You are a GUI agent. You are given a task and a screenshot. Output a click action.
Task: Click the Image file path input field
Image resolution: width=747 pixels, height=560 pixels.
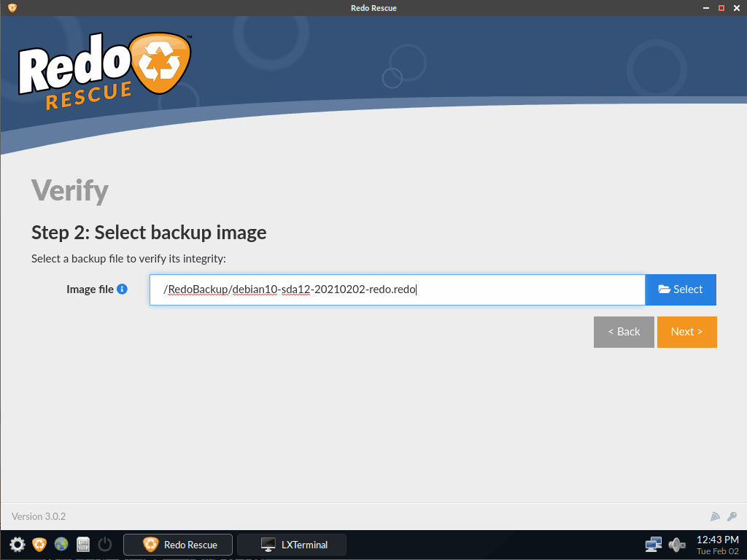pyautogui.click(x=398, y=289)
